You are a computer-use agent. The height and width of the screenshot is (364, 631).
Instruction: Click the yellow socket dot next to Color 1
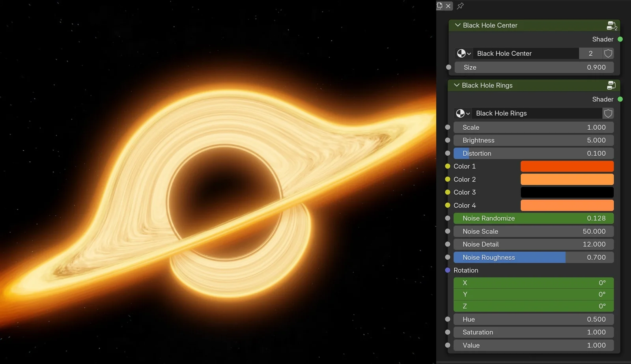448,166
